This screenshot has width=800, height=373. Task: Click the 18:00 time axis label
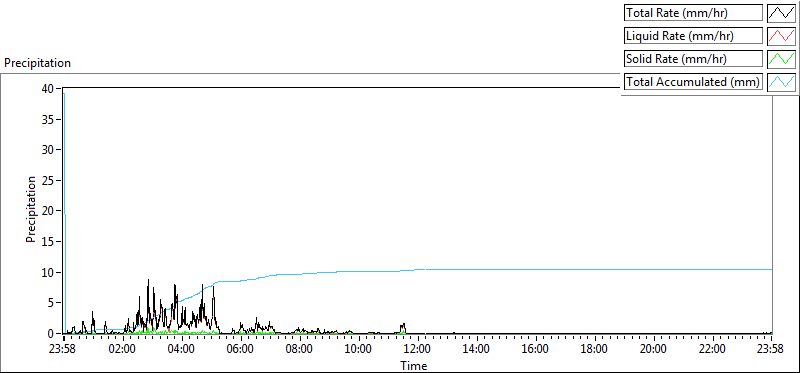pos(594,350)
